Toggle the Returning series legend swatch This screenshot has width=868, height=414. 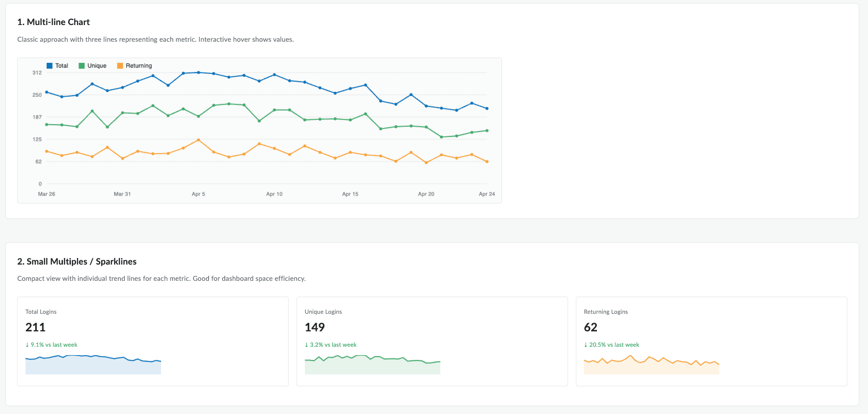coord(120,66)
